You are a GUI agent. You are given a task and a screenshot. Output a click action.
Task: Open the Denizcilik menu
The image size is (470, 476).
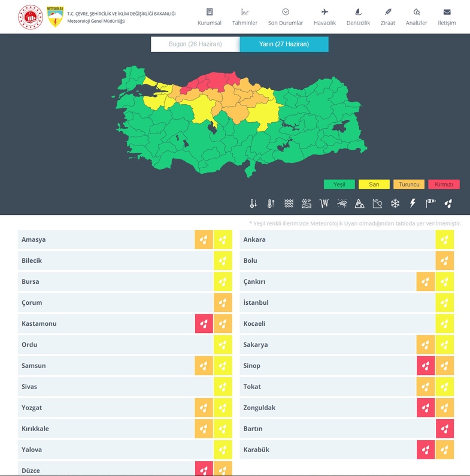tap(358, 17)
